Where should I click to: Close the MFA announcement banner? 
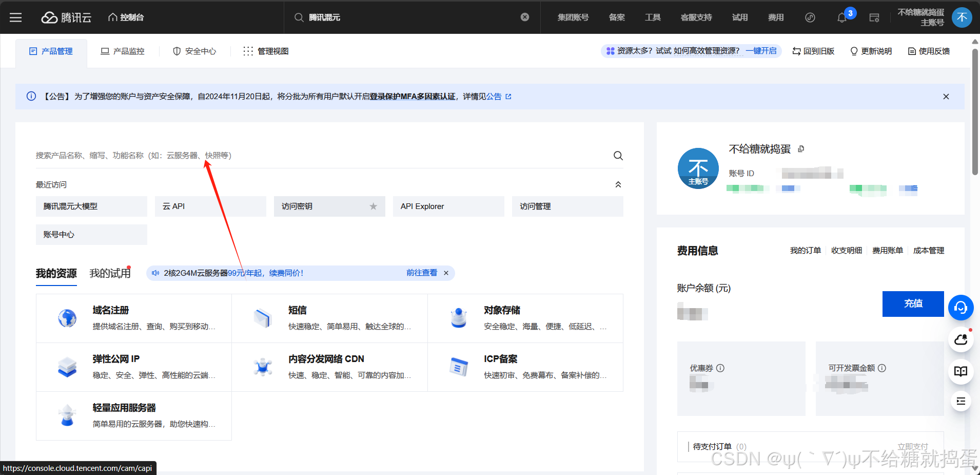[x=946, y=97]
